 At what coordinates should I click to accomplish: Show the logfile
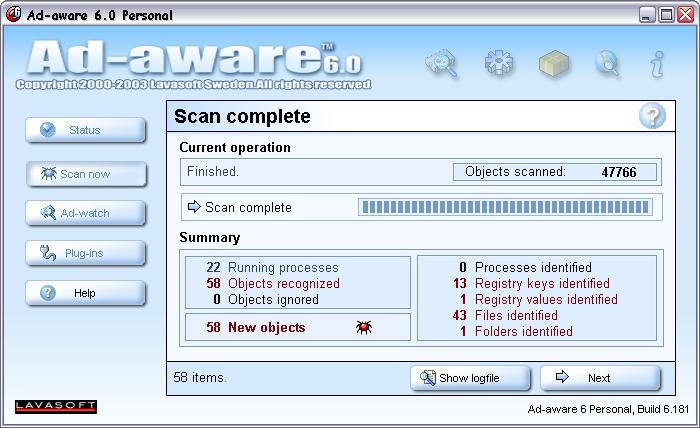471,378
